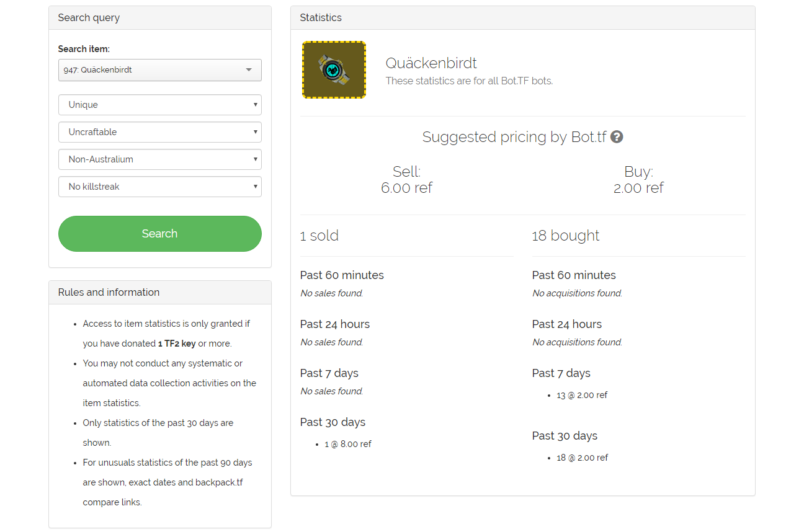
Task: Open the Unique quality dropdown
Action: pos(160,105)
